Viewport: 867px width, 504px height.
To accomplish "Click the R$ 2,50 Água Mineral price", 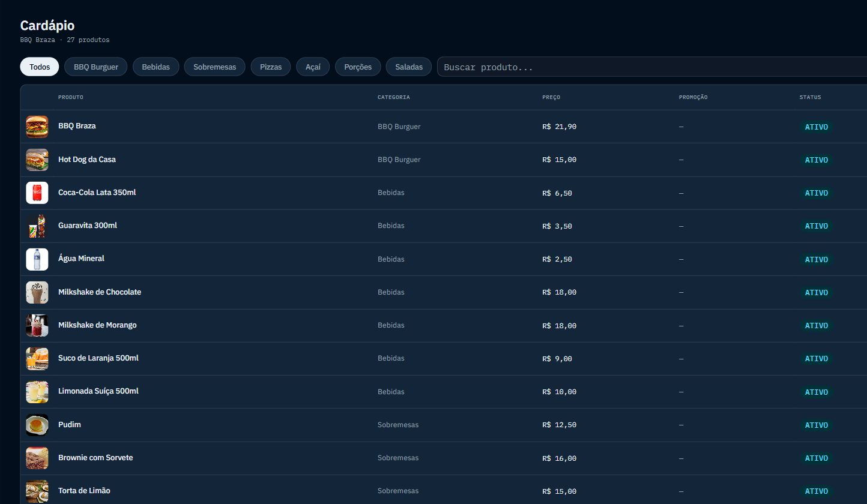I will (x=557, y=259).
